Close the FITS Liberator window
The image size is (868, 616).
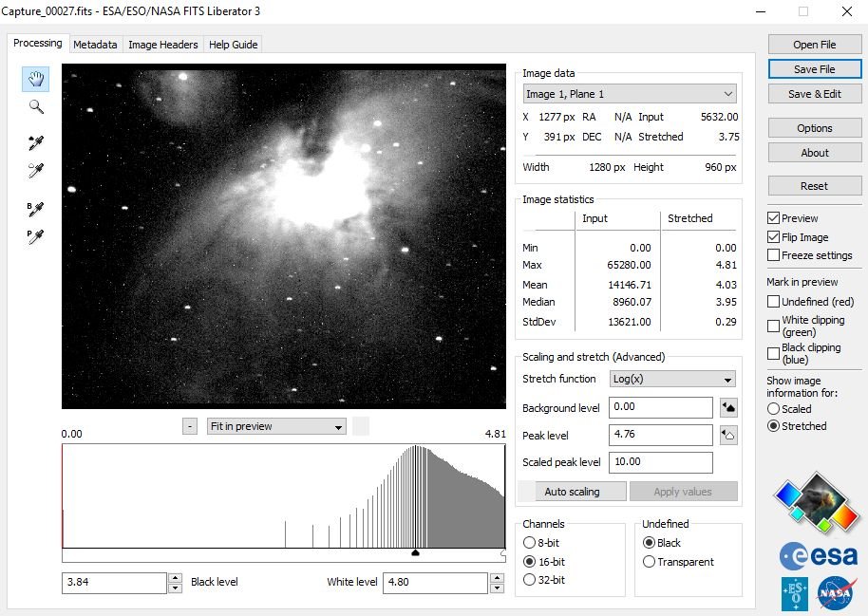[846, 11]
